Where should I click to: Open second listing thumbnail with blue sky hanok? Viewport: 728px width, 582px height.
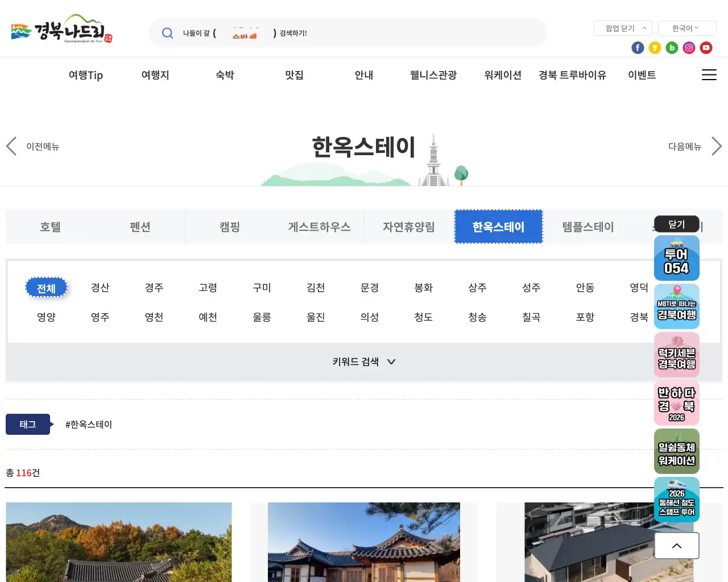click(364, 542)
